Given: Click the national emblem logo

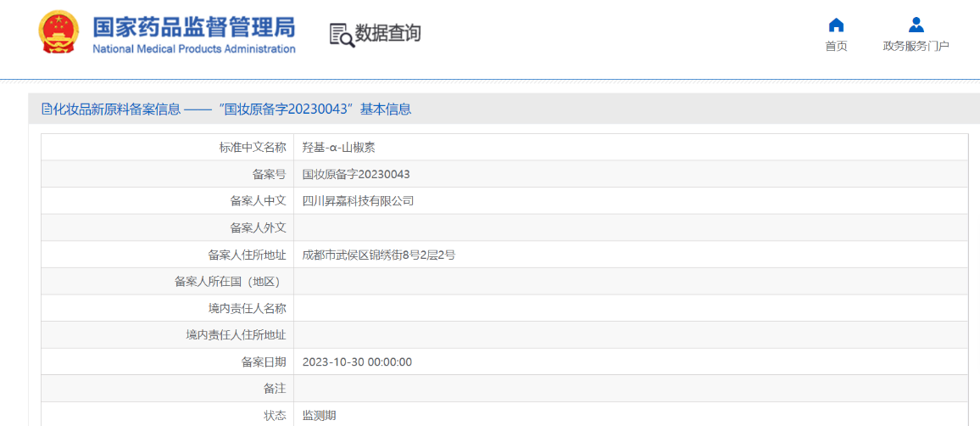Looking at the screenshot, I should [x=58, y=33].
